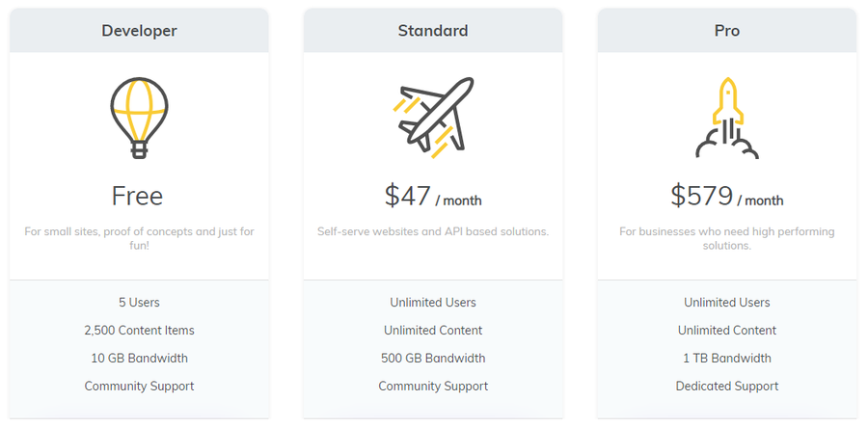Click Unlimited Users in Standard plan

(433, 303)
